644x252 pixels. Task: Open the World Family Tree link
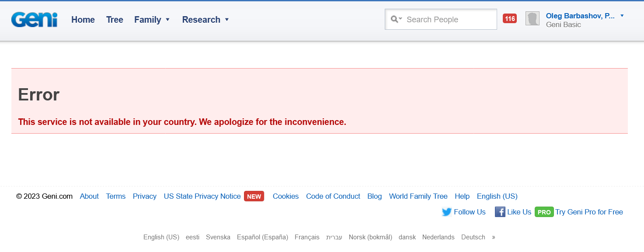click(x=418, y=197)
